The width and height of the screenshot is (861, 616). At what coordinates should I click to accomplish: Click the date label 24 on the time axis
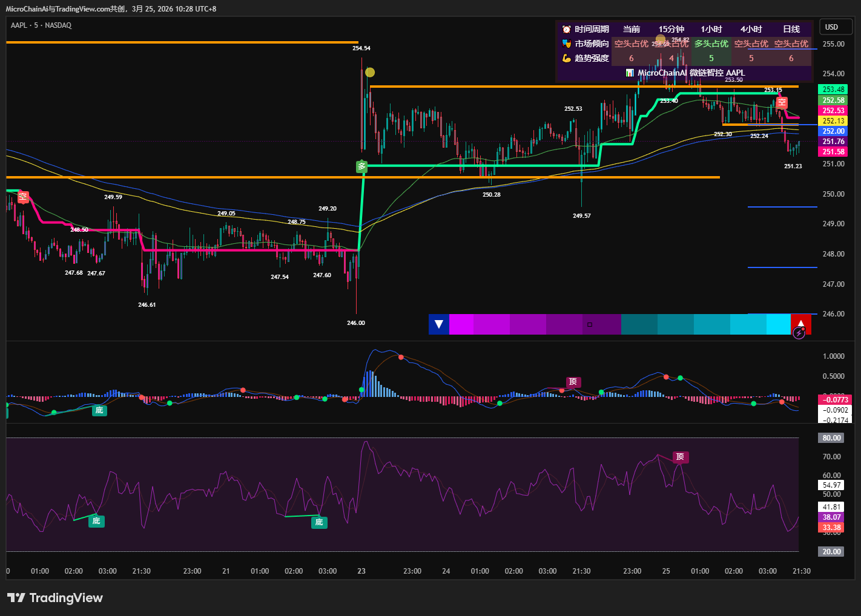446,571
